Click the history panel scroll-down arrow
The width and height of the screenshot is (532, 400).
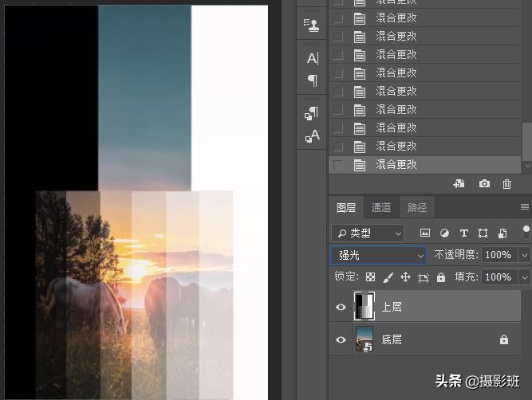point(527,166)
